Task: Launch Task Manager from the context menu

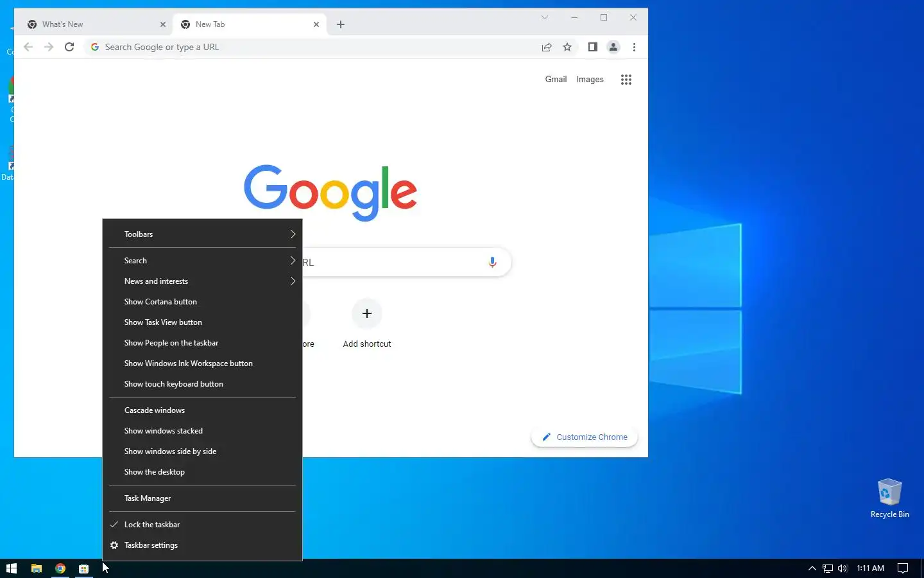Action: (x=202, y=498)
